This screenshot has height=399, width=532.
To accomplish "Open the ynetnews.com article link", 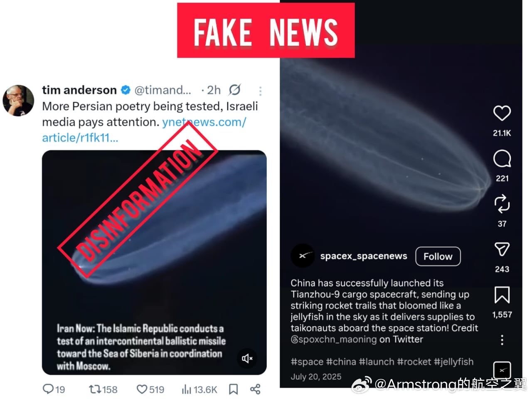I will (x=144, y=130).
